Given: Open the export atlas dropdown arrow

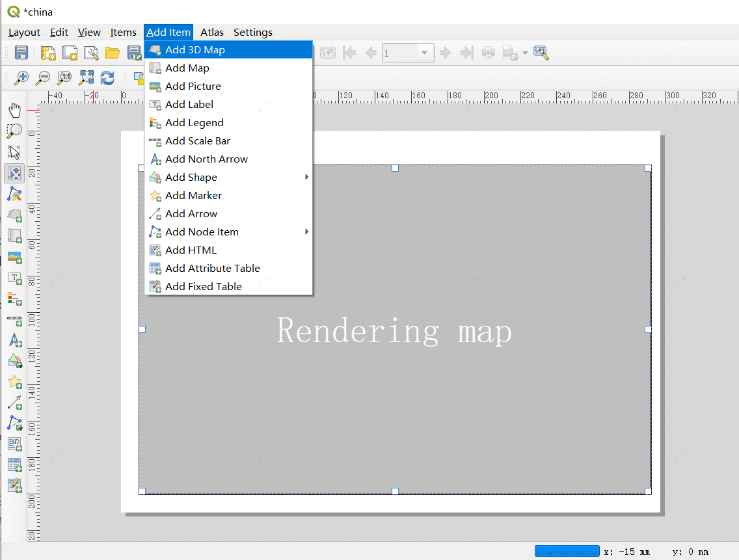Looking at the screenshot, I should (524, 53).
